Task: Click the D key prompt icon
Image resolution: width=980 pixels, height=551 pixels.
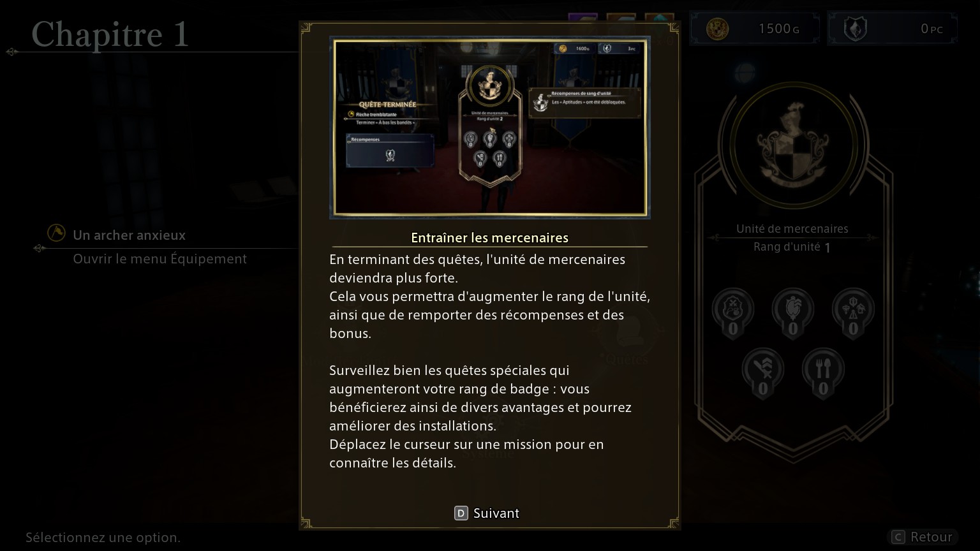Action: (x=461, y=513)
